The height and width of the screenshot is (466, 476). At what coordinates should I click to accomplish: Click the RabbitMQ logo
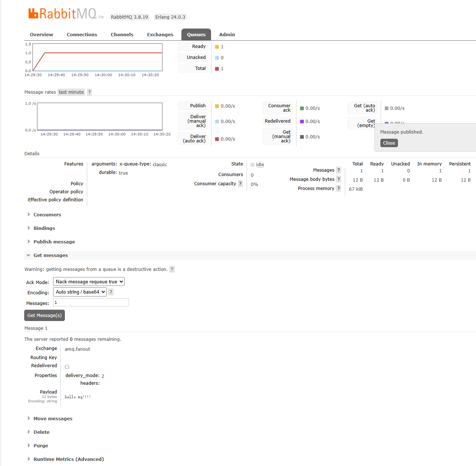point(66,14)
